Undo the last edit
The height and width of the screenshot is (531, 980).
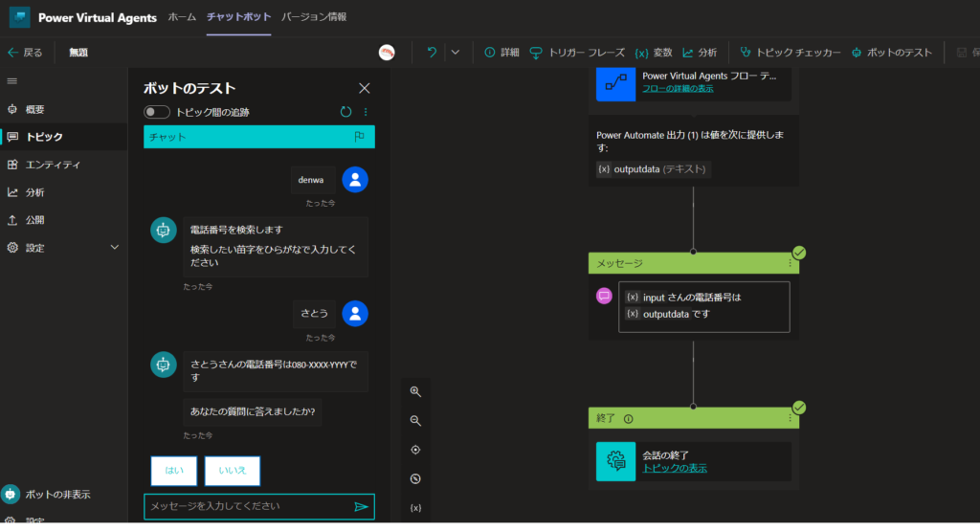coord(432,53)
